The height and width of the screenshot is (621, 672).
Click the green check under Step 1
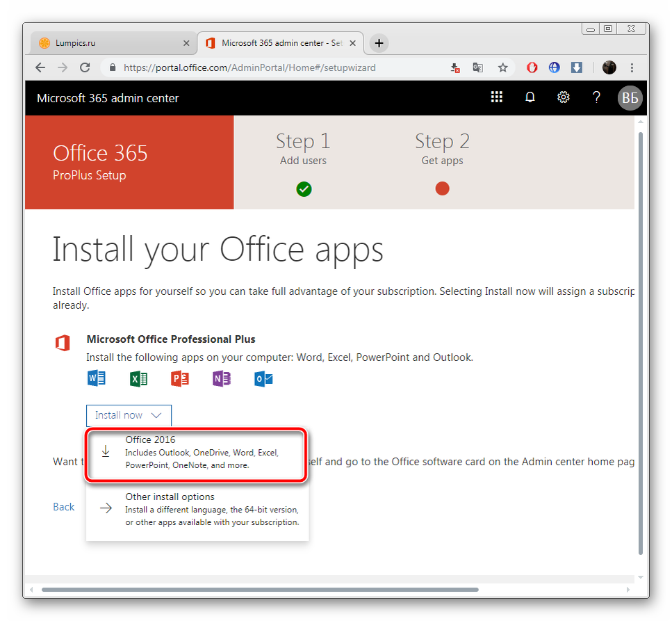point(304,188)
